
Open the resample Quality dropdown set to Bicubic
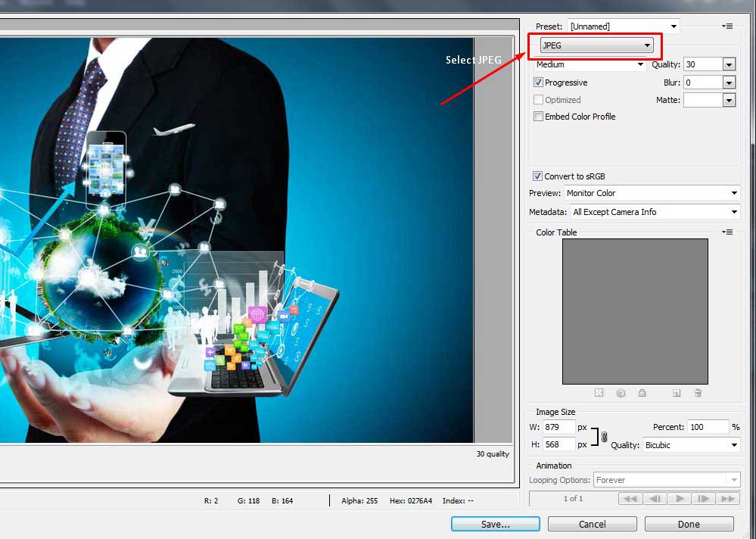691,445
